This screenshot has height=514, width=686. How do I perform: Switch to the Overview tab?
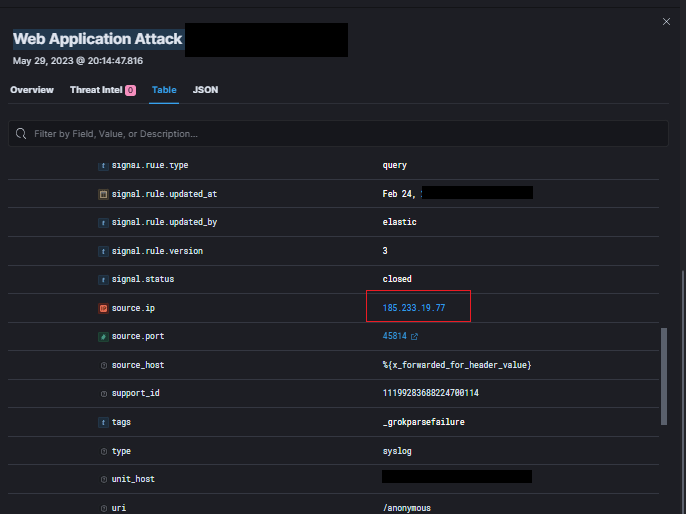(x=32, y=90)
